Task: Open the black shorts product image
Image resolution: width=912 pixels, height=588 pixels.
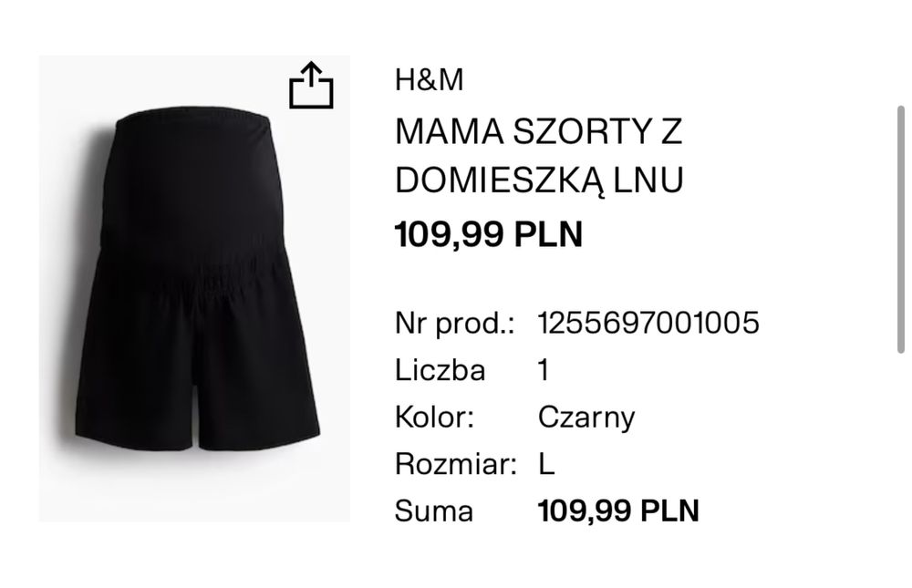Action: point(194,288)
